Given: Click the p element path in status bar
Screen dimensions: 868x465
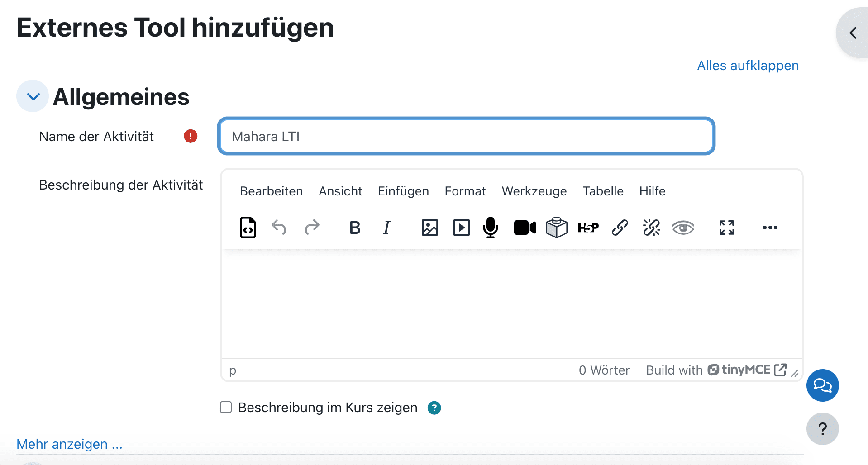Looking at the screenshot, I should [233, 371].
